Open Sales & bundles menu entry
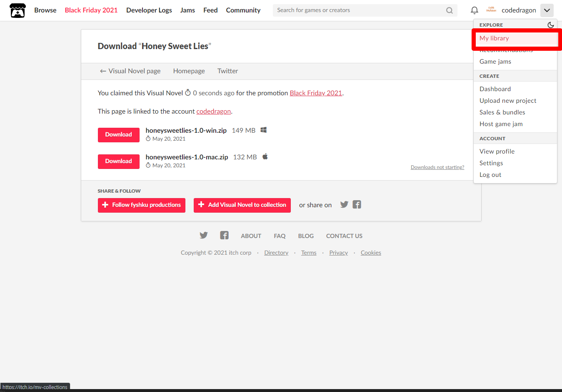The image size is (562, 392). point(515,112)
